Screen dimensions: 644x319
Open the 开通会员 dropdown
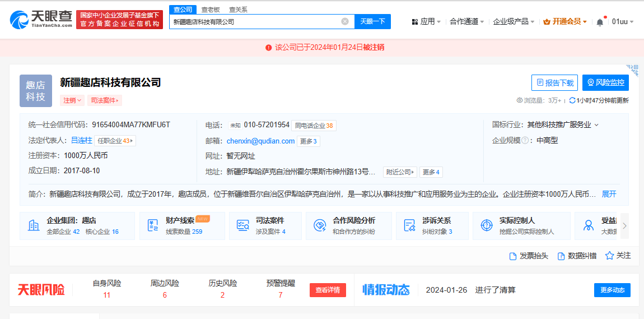click(565, 22)
